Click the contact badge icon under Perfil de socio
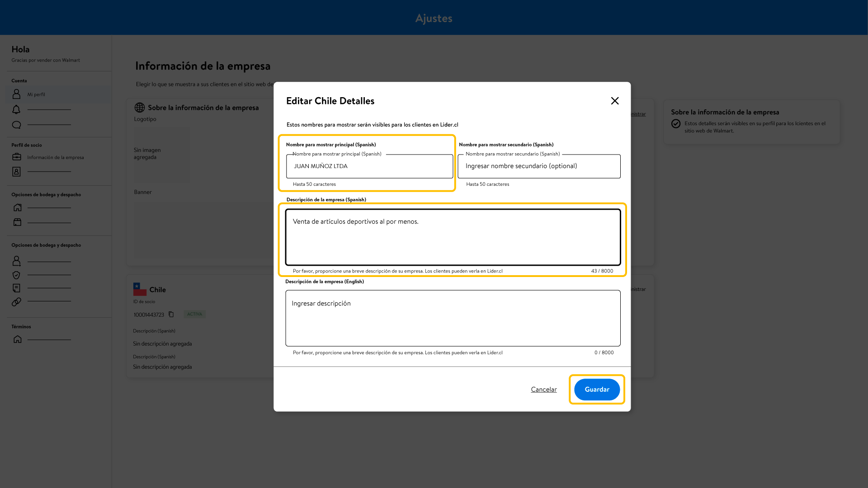868x488 pixels. (17, 172)
